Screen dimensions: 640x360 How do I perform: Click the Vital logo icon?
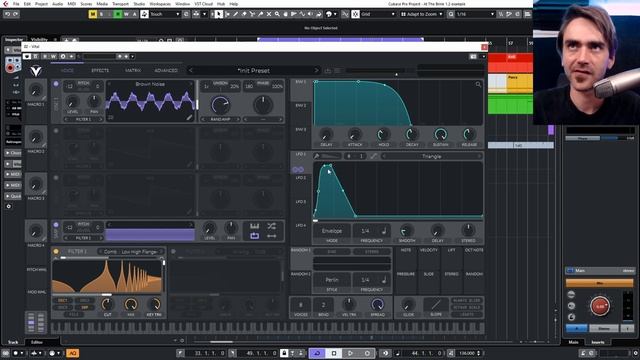pos(36,71)
